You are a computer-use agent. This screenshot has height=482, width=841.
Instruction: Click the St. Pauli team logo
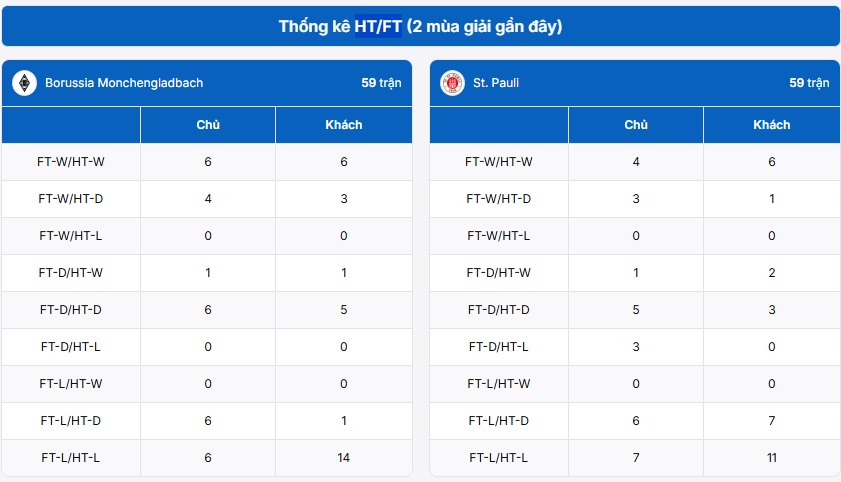click(452, 83)
